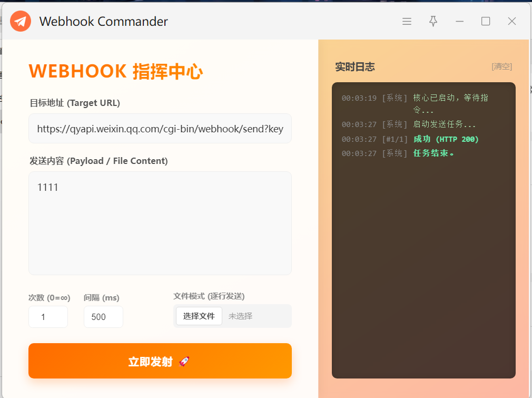The width and height of the screenshot is (532, 398).
Task: Click the 目标地址 (Target URL) label
Action: (x=75, y=103)
